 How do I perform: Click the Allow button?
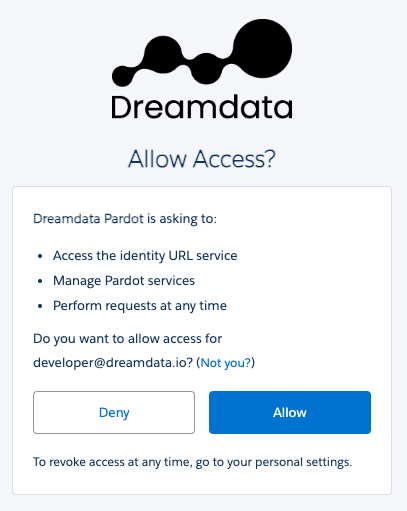[290, 412]
